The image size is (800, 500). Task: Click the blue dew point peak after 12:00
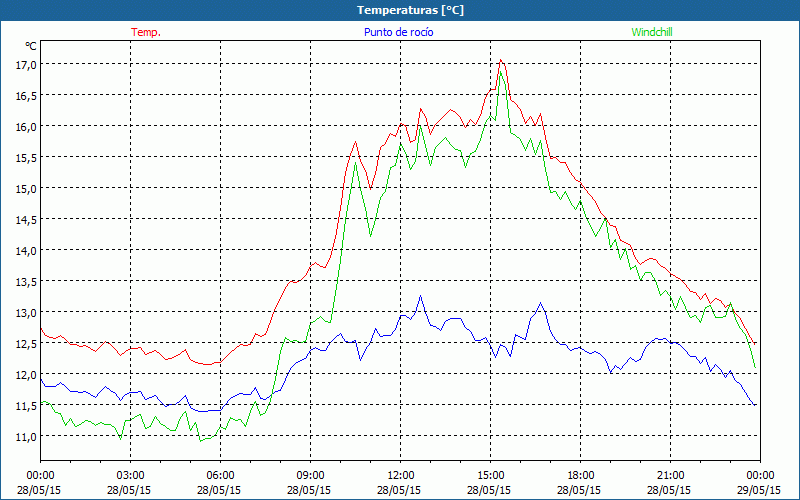pos(420,295)
